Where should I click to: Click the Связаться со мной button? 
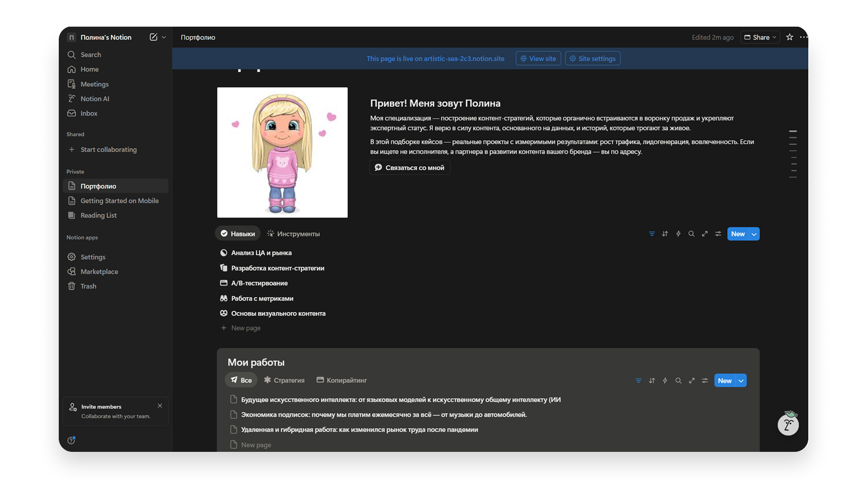point(409,167)
